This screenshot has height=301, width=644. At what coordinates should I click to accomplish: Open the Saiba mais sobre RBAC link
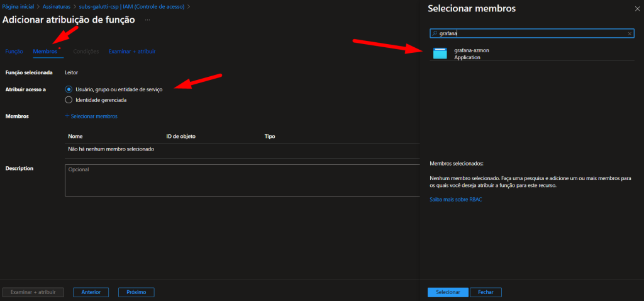(455, 199)
